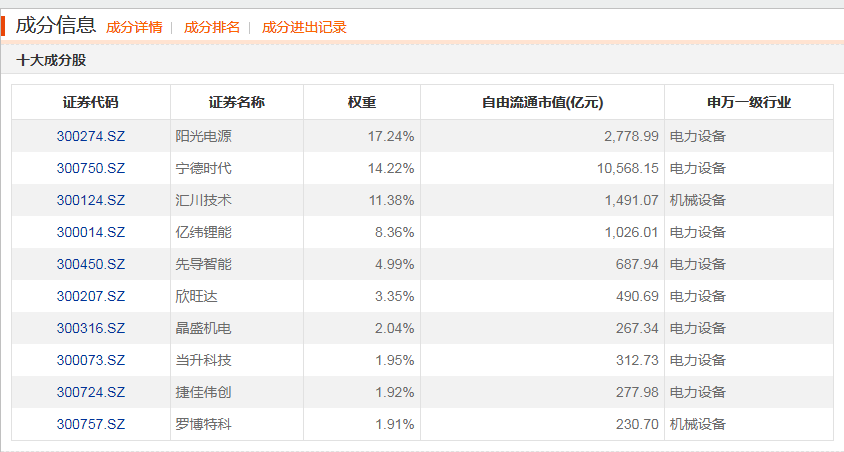The width and height of the screenshot is (844, 452).
Task: Click 电力设备 industry in 阳光电源 row
Action: 698,136
